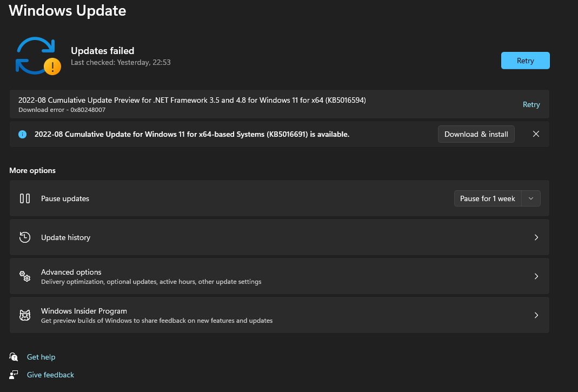The width and height of the screenshot is (578, 392).
Task: Click the KB5016594 .NET Framework update title text
Action: pyautogui.click(x=192, y=100)
